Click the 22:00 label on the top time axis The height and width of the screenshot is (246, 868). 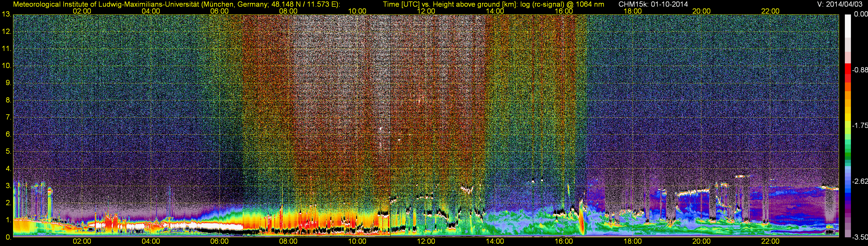point(770,11)
